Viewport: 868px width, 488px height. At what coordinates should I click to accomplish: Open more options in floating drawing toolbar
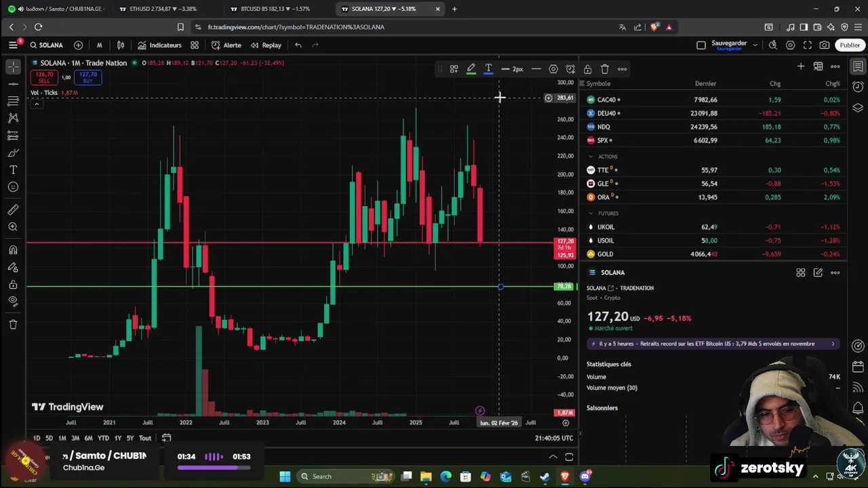(622, 69)
